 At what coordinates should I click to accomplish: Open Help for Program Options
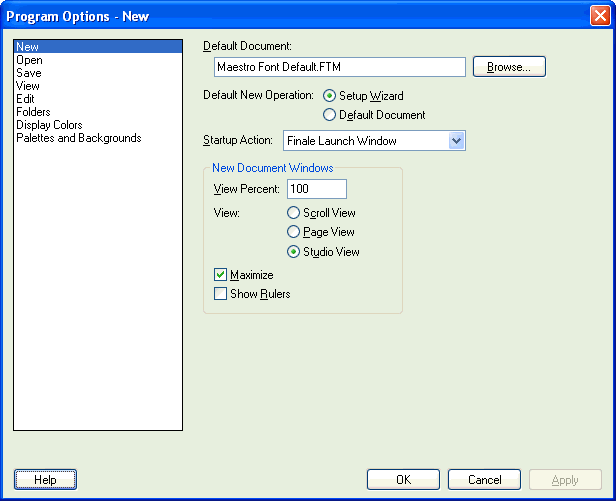[46, 480]
